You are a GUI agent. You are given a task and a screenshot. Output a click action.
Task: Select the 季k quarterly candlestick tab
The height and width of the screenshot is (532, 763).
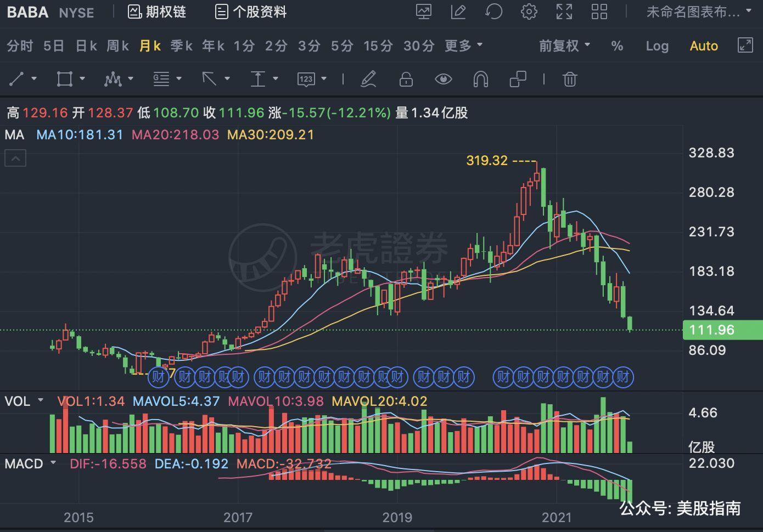tap(181, 46)
